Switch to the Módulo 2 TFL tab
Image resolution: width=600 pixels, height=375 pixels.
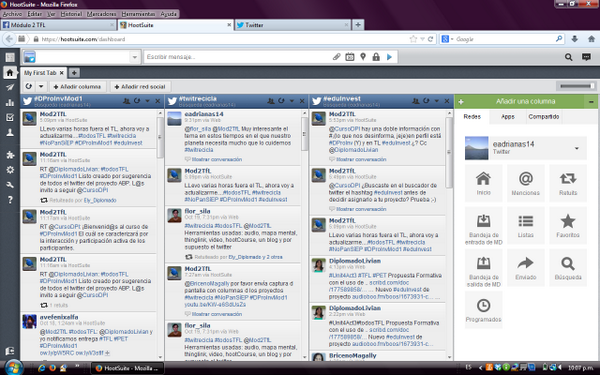tap(58, 25)
